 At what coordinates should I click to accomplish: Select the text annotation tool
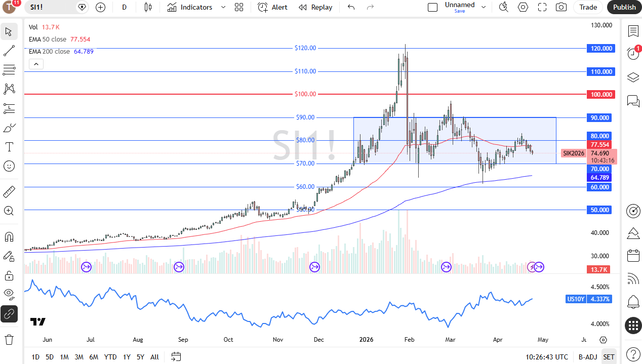pos(9,147)
